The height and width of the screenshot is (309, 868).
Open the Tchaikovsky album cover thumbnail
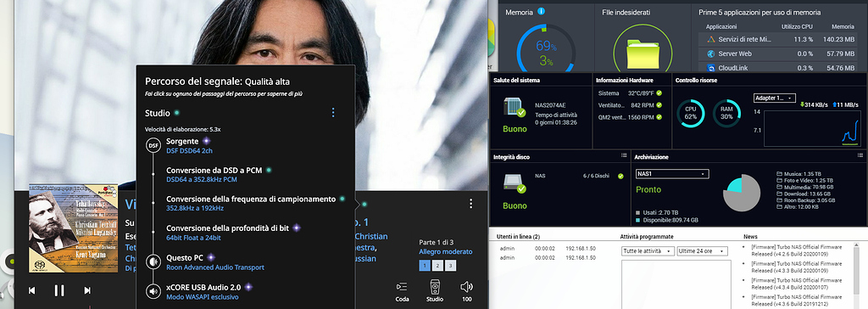pyautogui.click(x=74, y=228)
